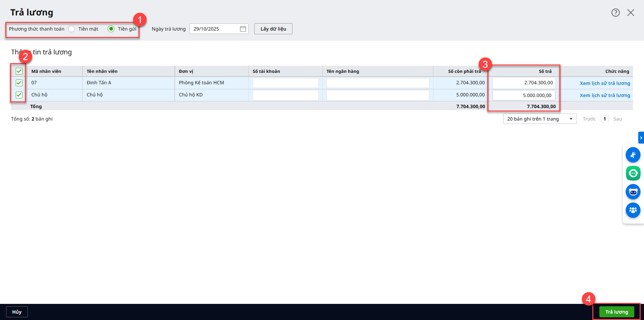This screenshot has height=320, width=644.
Task: Open the green chat support icon
Action: tap(633, 173)
